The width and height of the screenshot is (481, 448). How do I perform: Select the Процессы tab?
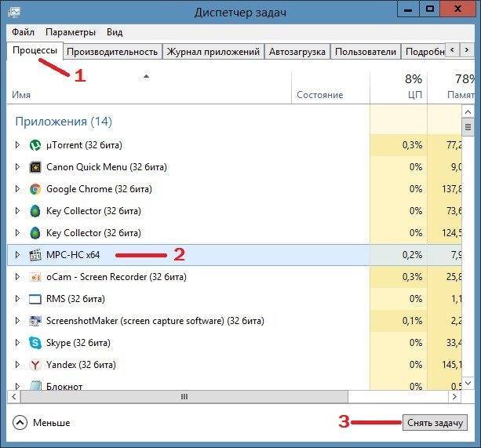coord(35,50)
